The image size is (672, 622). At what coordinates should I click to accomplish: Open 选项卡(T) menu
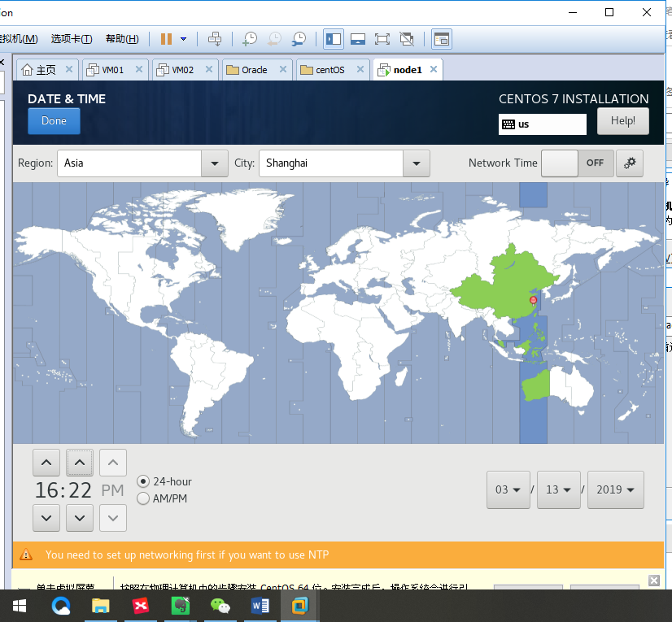pyautogui.click(x=72, y=39)
